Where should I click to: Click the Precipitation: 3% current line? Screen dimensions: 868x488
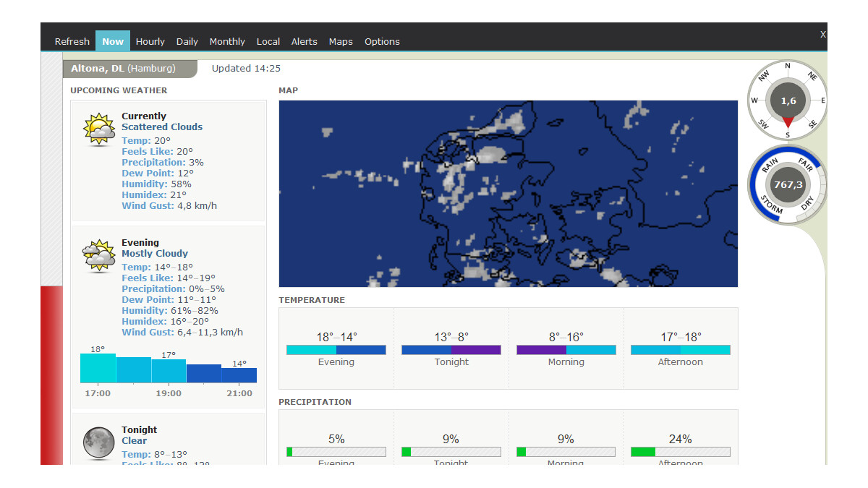point(163,163)
